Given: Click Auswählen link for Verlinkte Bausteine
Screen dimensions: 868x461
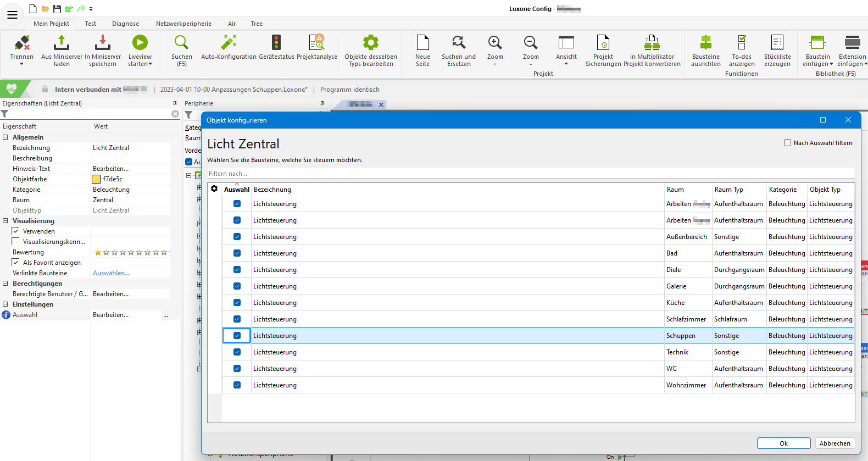Looking at the screenshot, I should pos(111,273).
